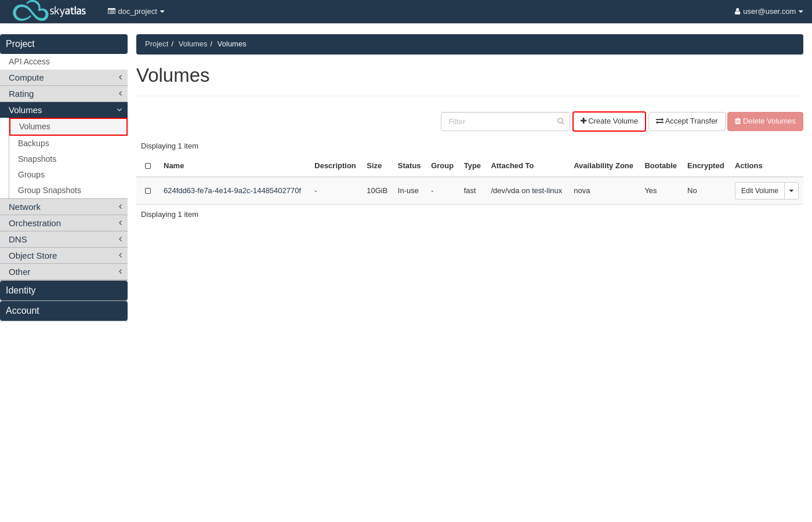This screenshot has height=522, width=812.
Task: Click the Edit Volume action button
Action: point(759,191)
